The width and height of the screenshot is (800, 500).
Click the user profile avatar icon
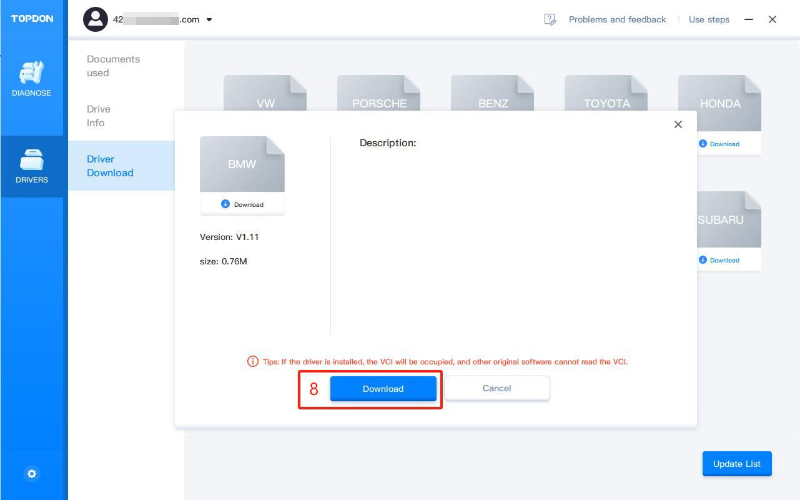click(x=95, y=19)
